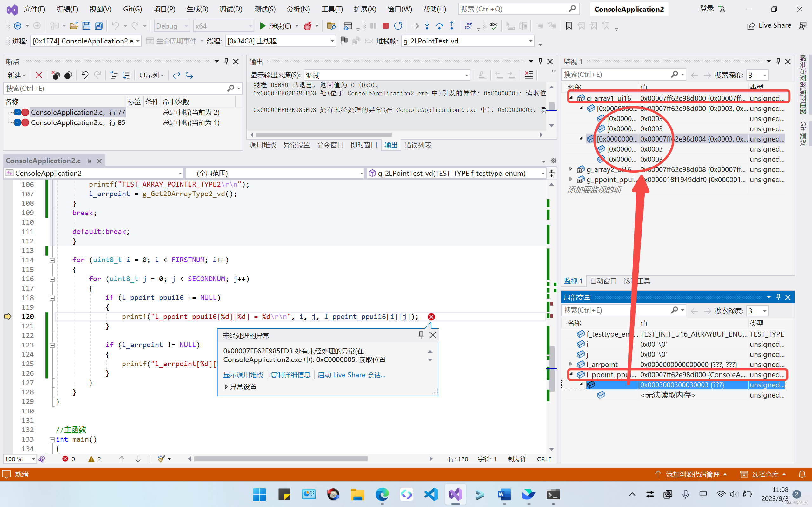Delete selected breakpoint with red X icon
This screenshot has height=507, width=812.
[39, 75]
